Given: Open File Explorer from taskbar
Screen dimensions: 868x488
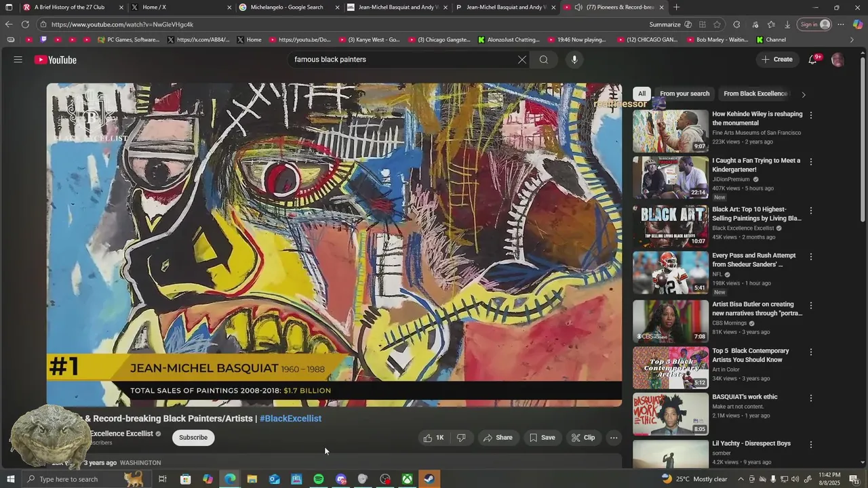Looking at the screenshot, I should coord(252,479).
